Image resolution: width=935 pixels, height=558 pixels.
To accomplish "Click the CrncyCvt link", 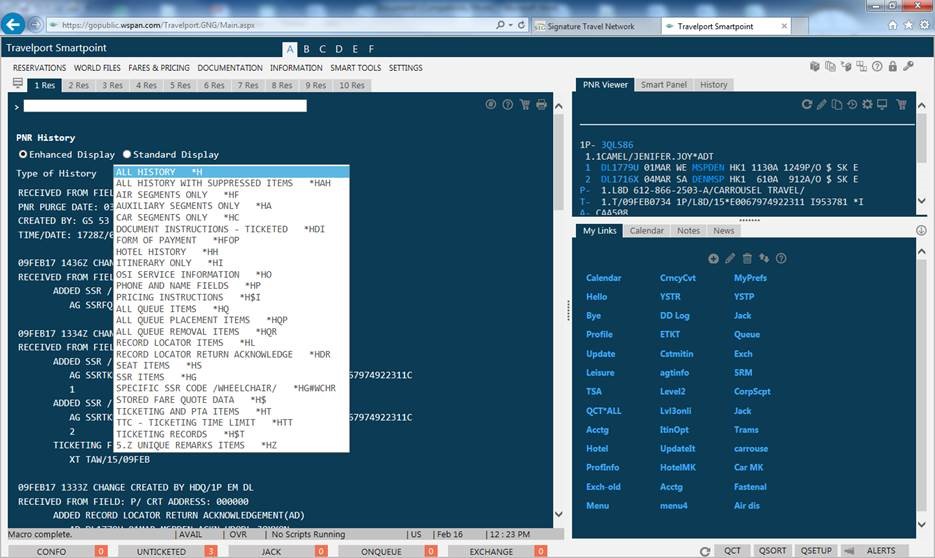I will [x=677, y=278].
